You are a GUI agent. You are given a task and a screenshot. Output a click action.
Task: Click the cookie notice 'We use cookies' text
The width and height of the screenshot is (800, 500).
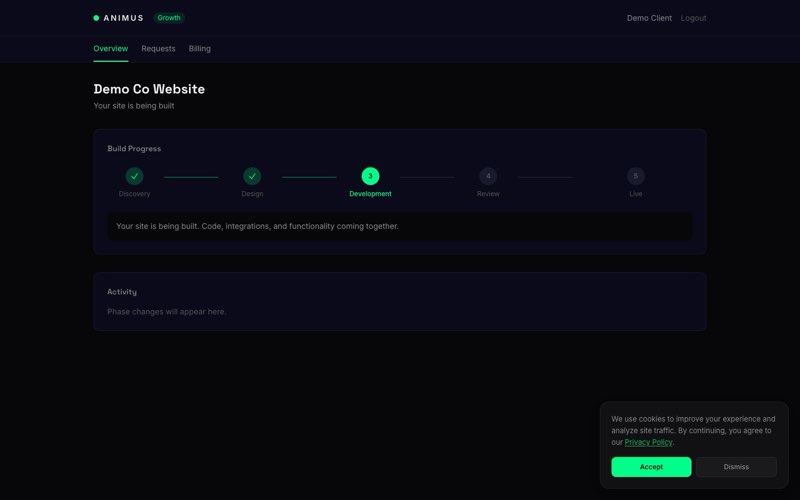click(x=693, y=431)
